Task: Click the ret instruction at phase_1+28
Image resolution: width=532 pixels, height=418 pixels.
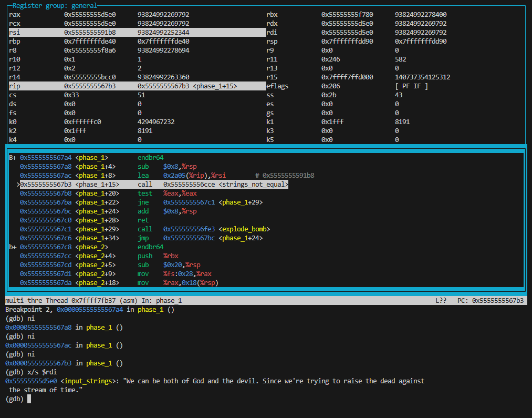Action: coord(143,220)
